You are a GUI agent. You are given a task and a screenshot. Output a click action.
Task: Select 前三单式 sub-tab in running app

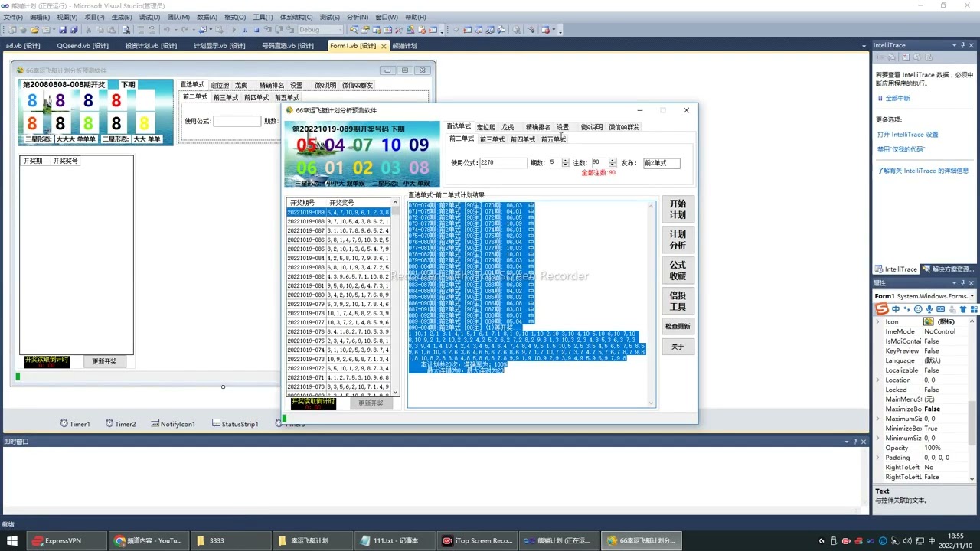coord(492,139)
